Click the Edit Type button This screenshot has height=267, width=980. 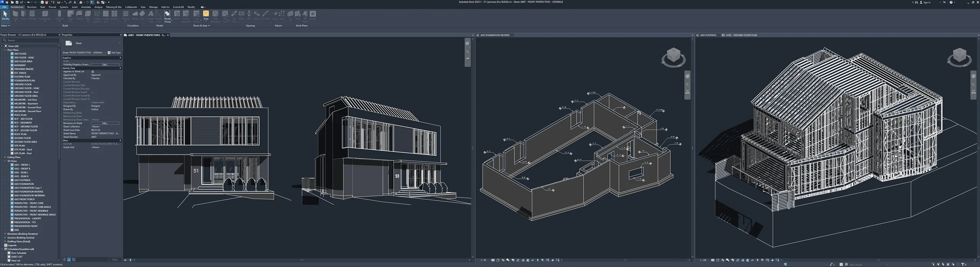[x=114, y=52]
